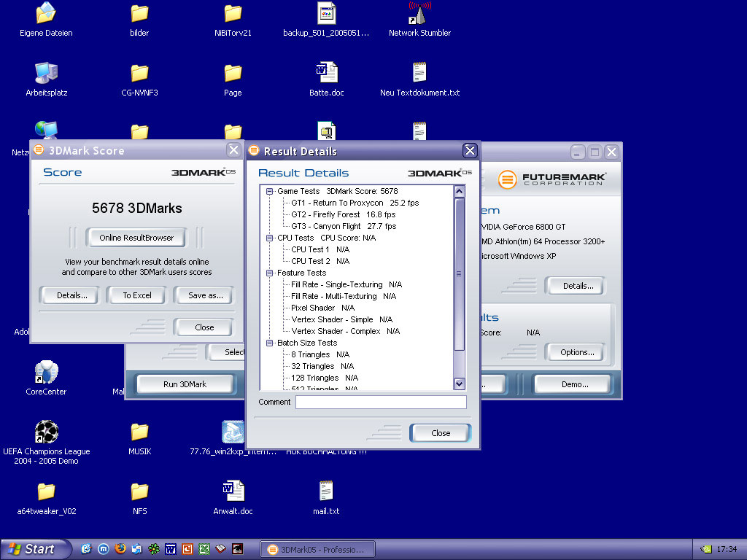Launch ICQ flower icon in quick launch

click(x=153, y=549)
